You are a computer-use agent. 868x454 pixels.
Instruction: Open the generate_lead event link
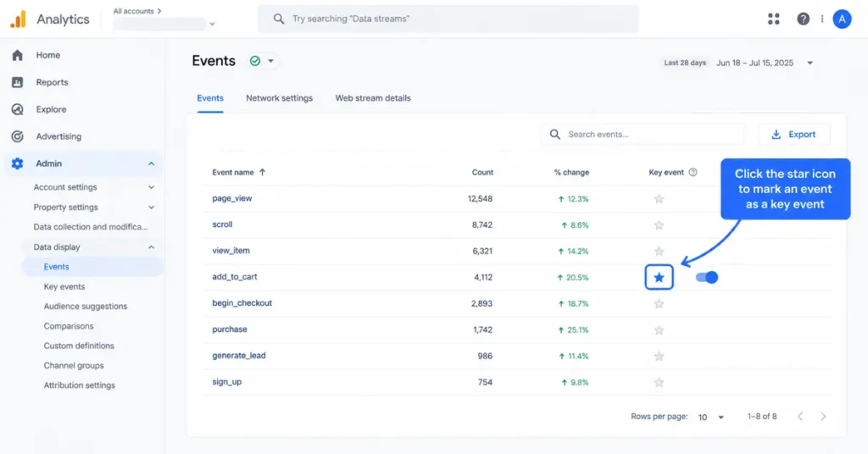(239, 356)
